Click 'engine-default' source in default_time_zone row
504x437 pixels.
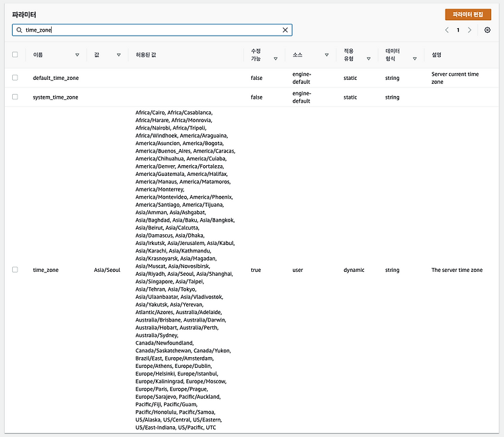(x=302, y=78)
